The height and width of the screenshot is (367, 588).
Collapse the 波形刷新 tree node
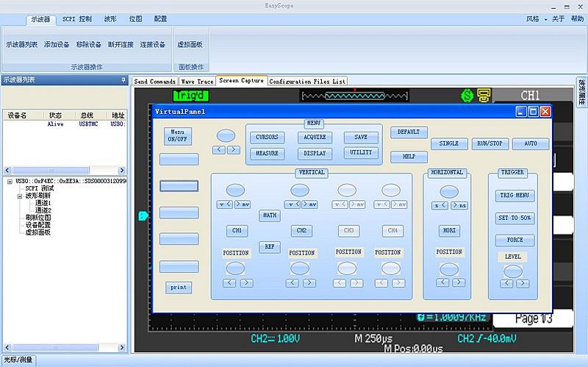click(21, 196)
